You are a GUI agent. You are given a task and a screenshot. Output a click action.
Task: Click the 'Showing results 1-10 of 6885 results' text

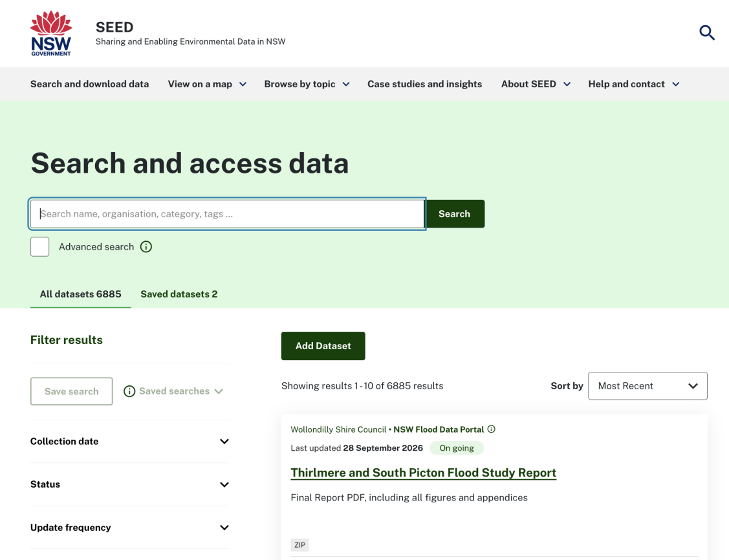(x=362, y=385)
